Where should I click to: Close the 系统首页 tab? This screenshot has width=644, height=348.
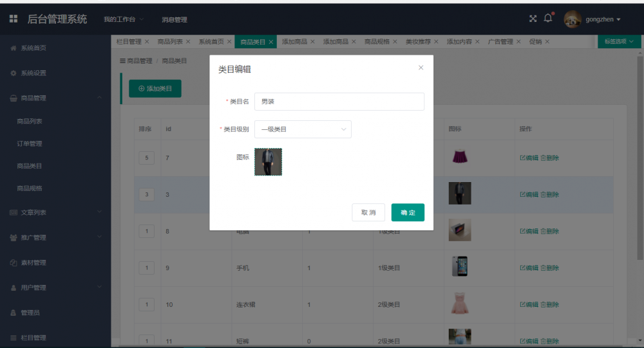(x=229, y=41)
